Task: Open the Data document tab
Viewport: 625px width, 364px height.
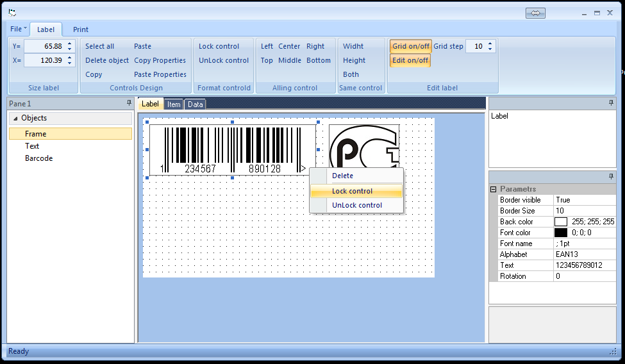Action: (x=195, y=104)
